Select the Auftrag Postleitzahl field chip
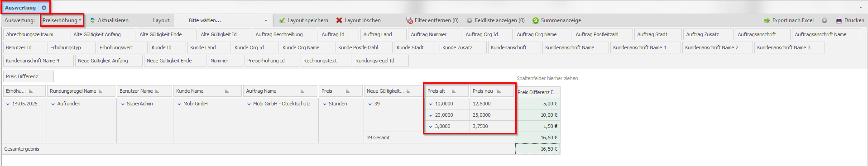The width and height of the screenshot is (868, 166). coord(603,34)
